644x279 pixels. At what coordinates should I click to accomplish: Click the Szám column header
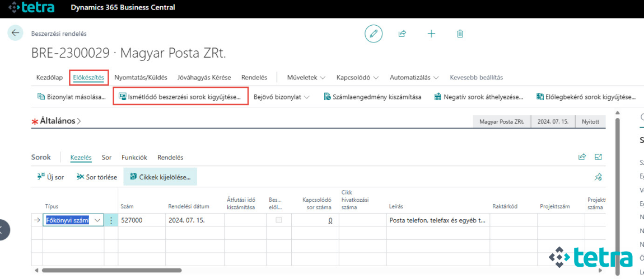tap(127, 206)
